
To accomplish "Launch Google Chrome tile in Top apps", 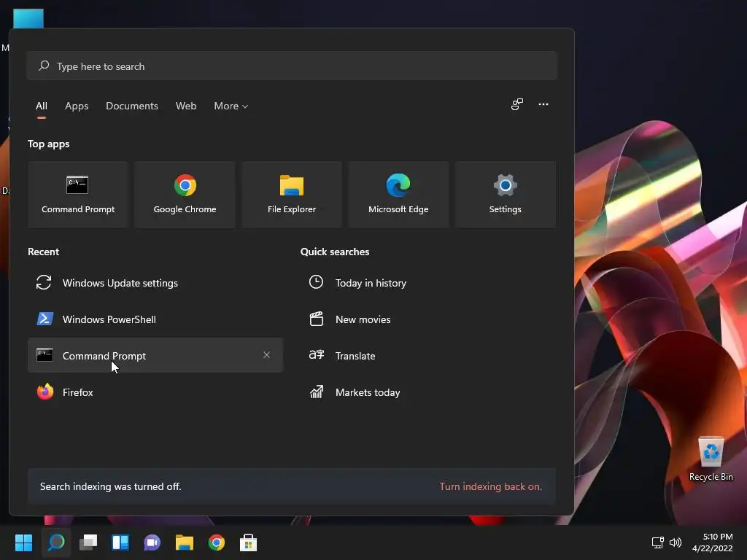I will 185,195.
